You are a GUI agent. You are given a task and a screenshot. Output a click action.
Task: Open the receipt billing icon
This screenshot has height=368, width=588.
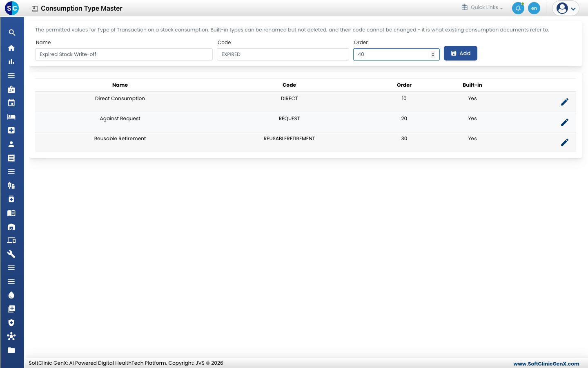tap(11, 158)
